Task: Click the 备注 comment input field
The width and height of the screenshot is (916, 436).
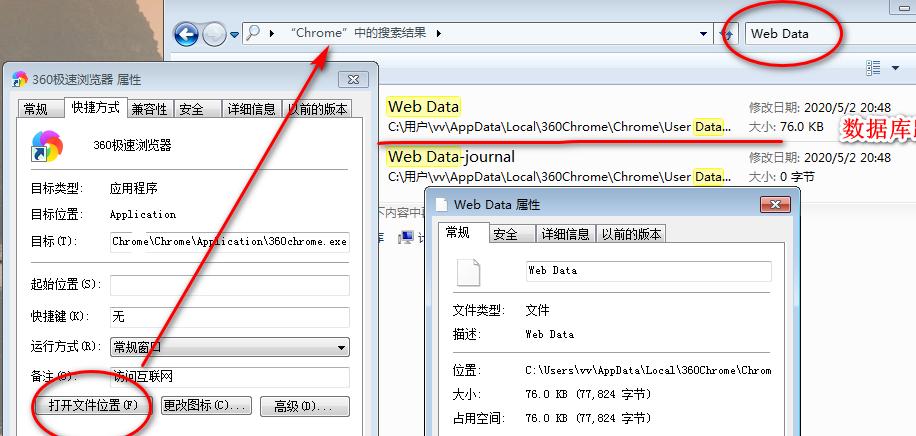Action: 230,377
